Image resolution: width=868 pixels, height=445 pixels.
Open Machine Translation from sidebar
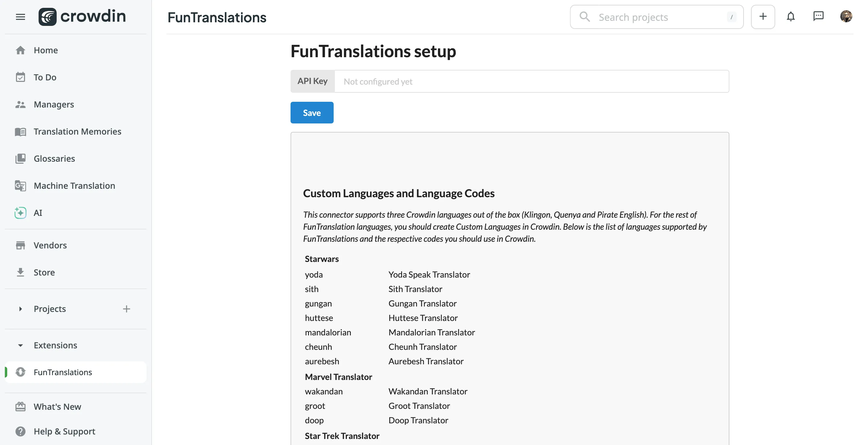(x=74, y=186)
